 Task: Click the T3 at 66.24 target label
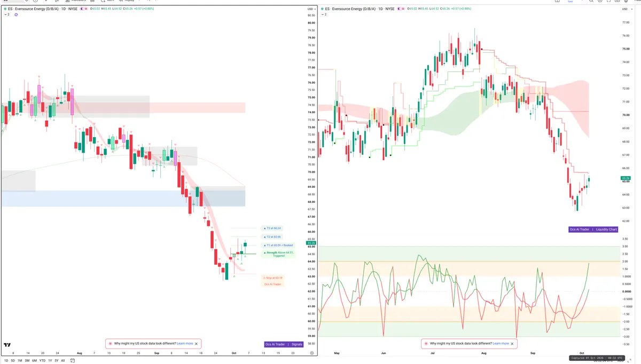pos(273,228)
